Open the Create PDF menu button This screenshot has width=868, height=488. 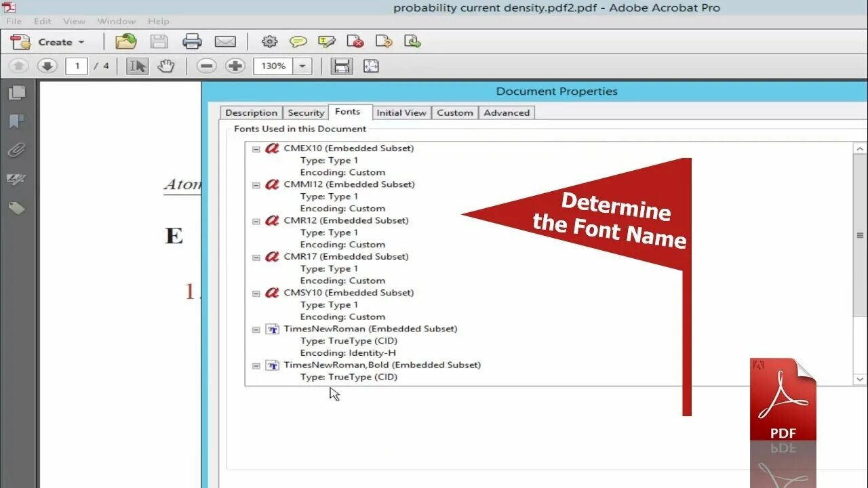47,42
